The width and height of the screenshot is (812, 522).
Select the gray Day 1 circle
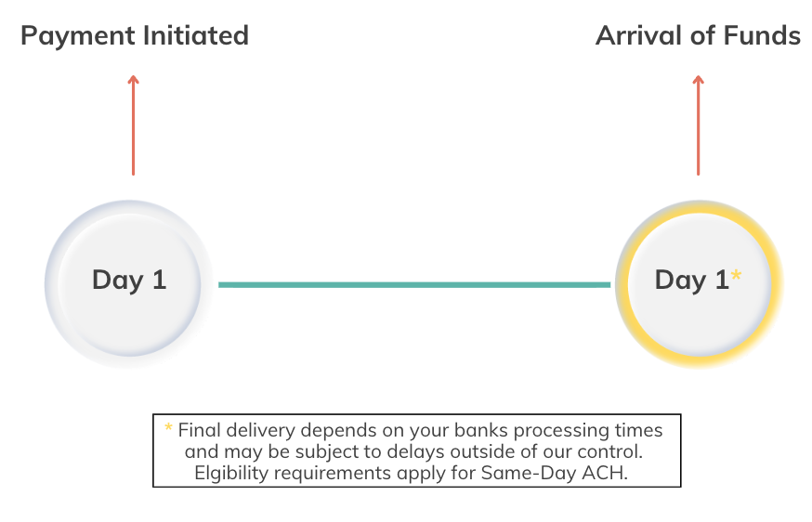click(128, 280)
